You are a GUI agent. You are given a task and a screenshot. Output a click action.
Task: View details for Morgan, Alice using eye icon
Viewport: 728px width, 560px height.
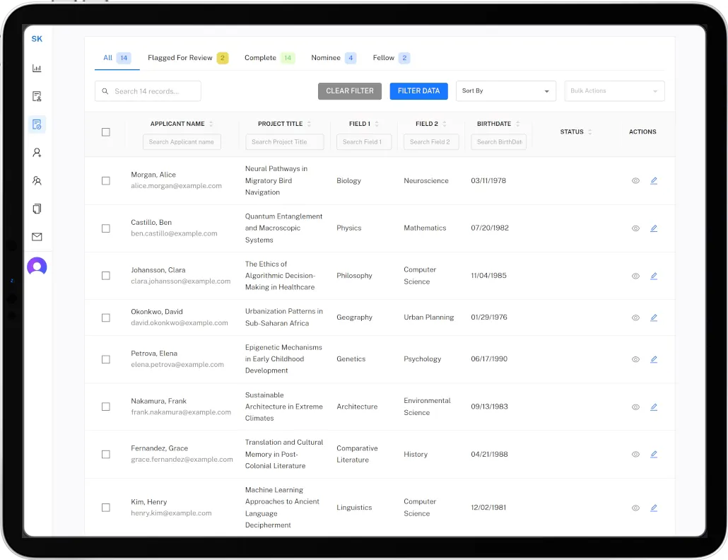tap(635, 180)
